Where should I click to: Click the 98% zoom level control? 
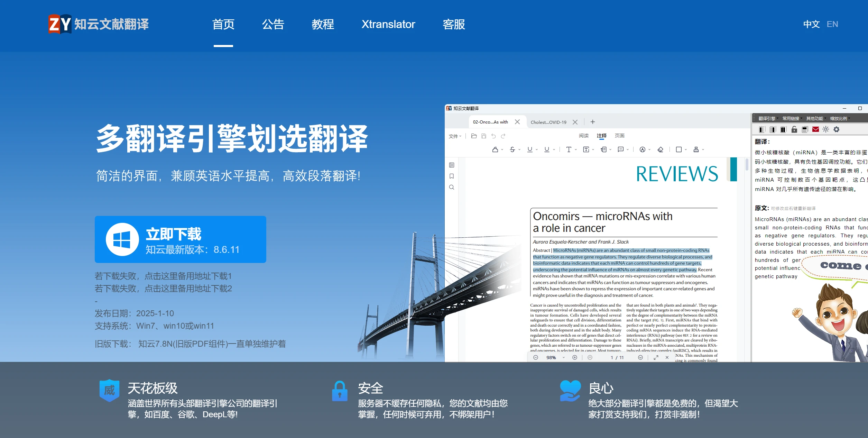point(551,358)
